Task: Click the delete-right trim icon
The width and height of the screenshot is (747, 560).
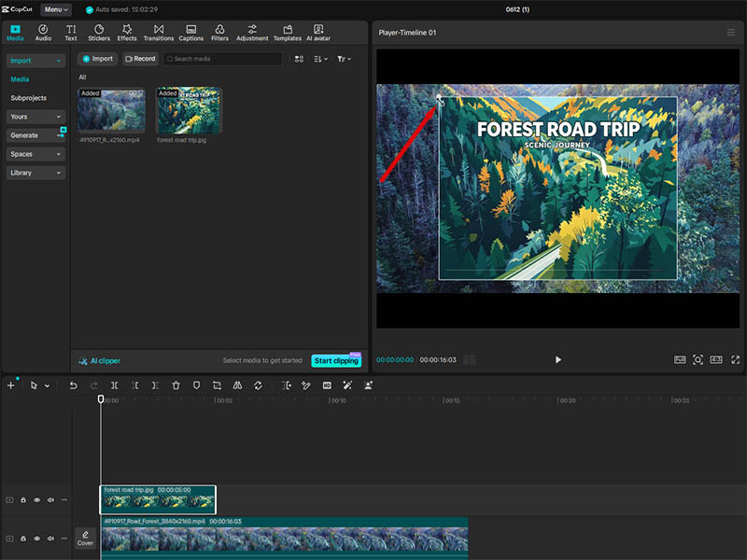Action: pos(155,385)
